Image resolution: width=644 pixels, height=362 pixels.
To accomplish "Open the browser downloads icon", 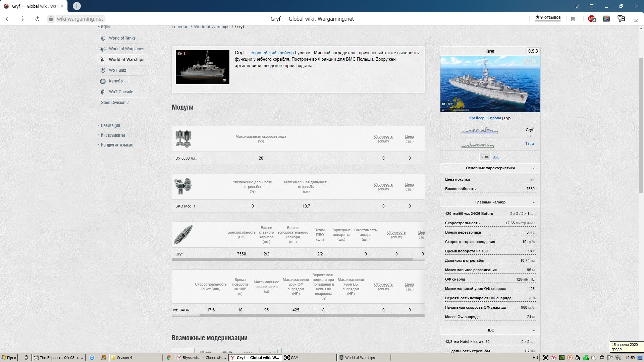I will point(636,19).
